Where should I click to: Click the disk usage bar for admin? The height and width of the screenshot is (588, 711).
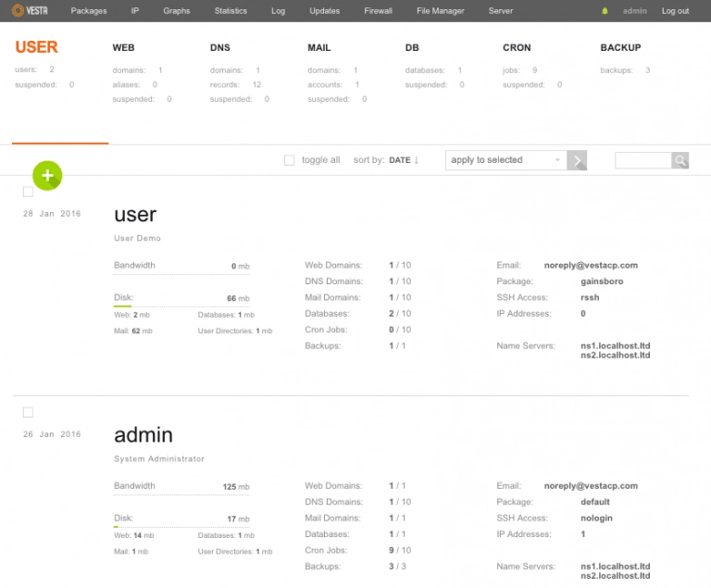pos(181,527)
